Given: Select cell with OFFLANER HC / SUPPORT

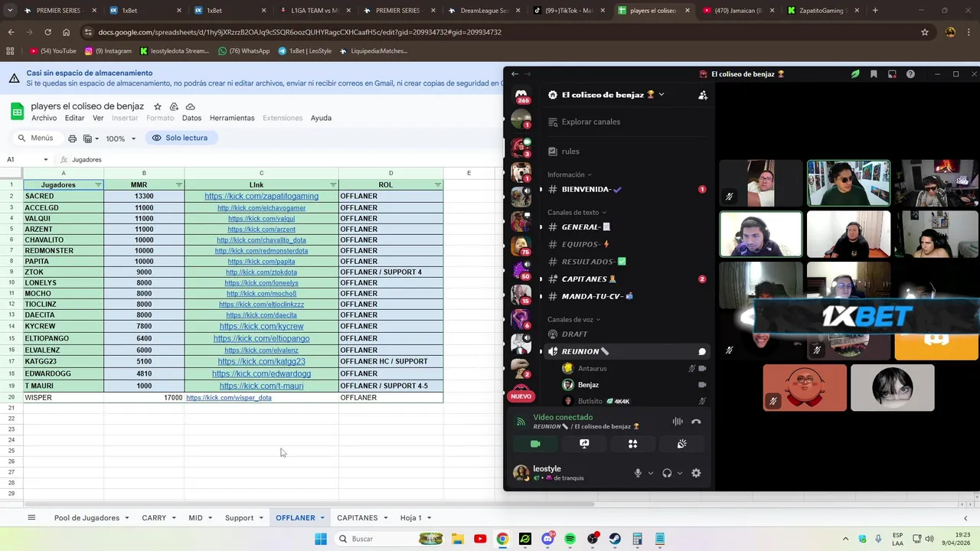Looking at the screenshot, I should click(x=390, y=362).
